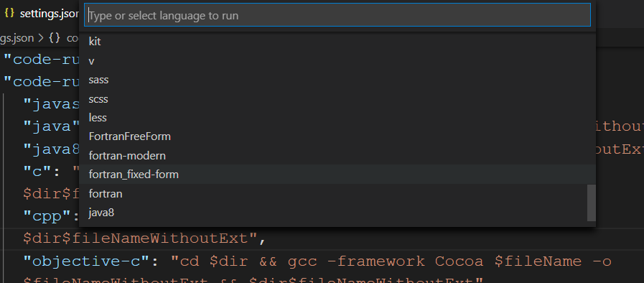Select the highlighted 'fortran_fixed-form' entry
This screenshot has width=644, height=283.
337,175
